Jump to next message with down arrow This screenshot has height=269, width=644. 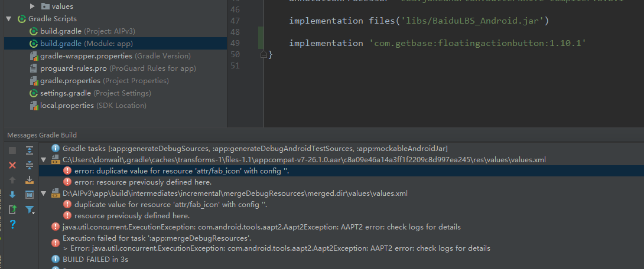pyautogui.click(x=12, y=195)
